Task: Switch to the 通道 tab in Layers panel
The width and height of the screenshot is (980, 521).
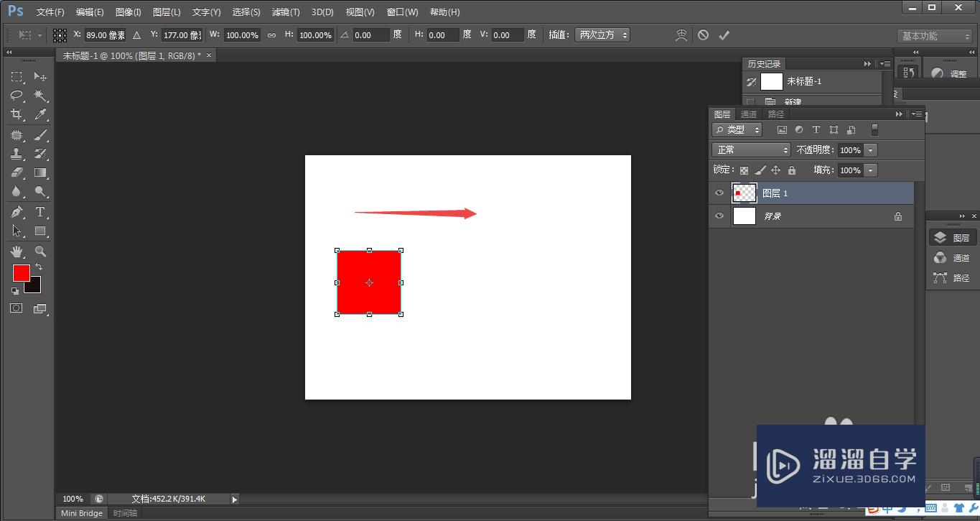Action: (x=749, y=114)
